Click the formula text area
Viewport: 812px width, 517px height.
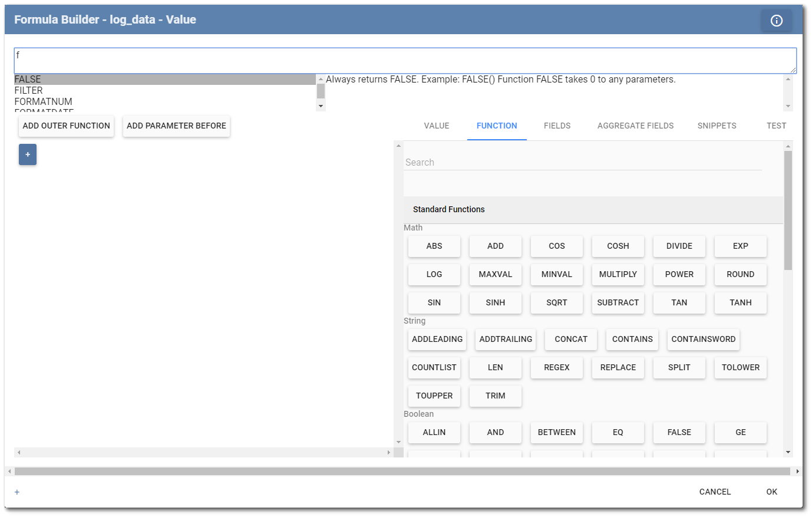click(404, 60)
